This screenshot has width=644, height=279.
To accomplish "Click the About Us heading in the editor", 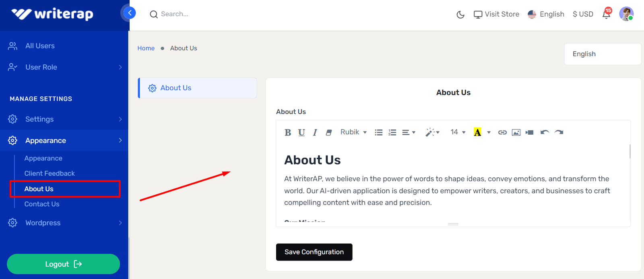I will point(312,160).
